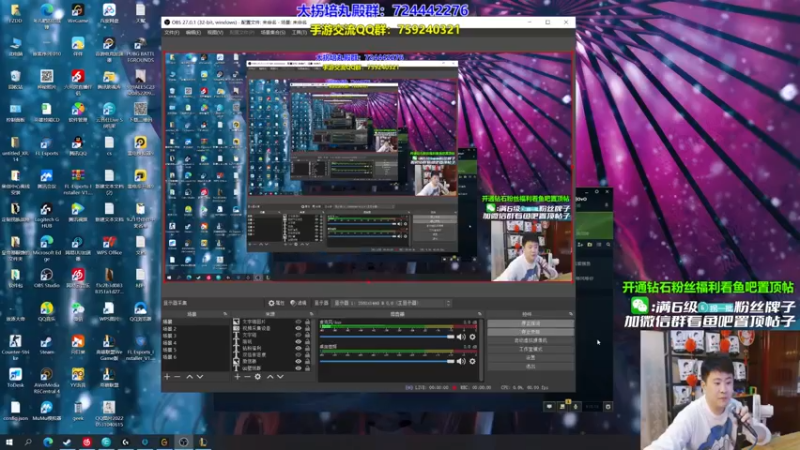Remove selected source with minus icon
This screenshot has width=800, height=450.
[x=247, y=377]
